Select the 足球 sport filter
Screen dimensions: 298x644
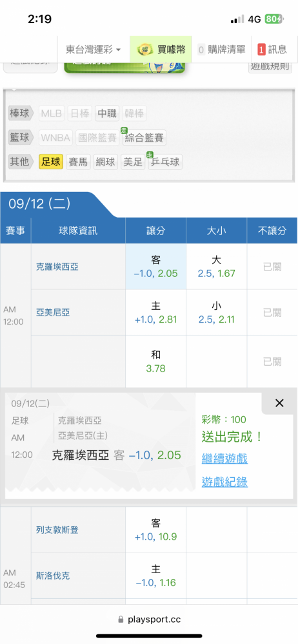coord(51,162)
